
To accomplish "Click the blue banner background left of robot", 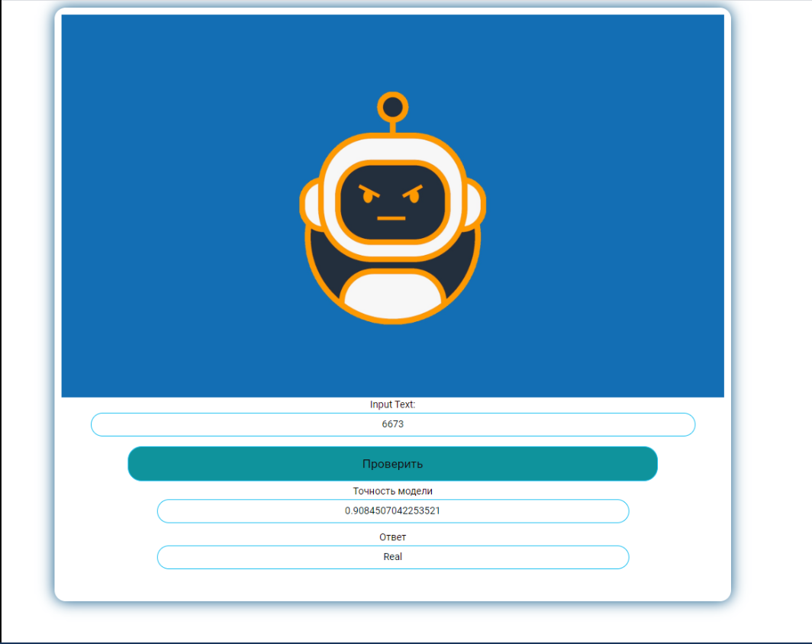I will [x=176, y=206].
